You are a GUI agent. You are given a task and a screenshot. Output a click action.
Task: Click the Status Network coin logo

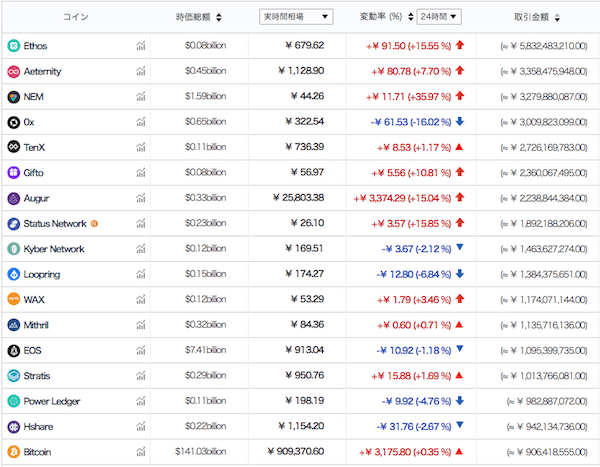pyautogui.click(x=13, y=224)
